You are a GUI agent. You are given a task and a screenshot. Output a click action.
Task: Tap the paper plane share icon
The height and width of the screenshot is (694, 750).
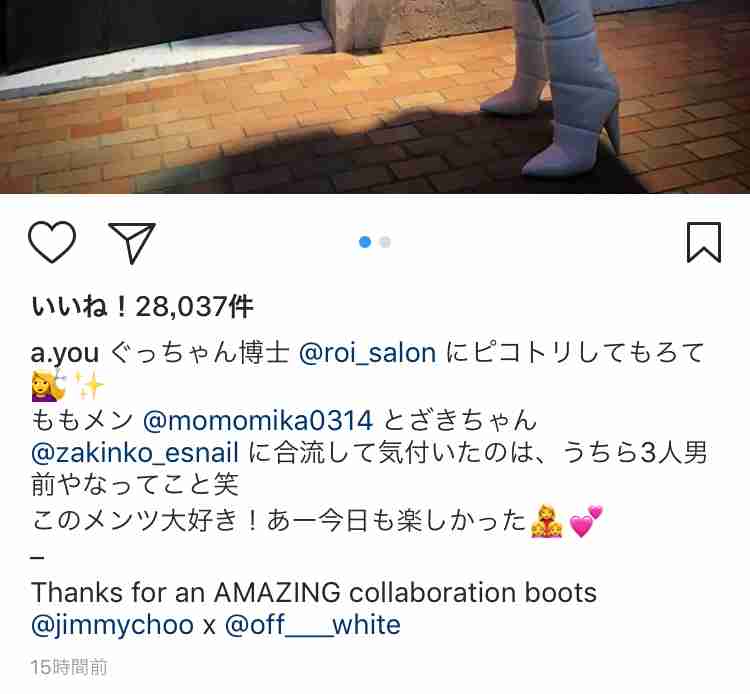(132, 242)
